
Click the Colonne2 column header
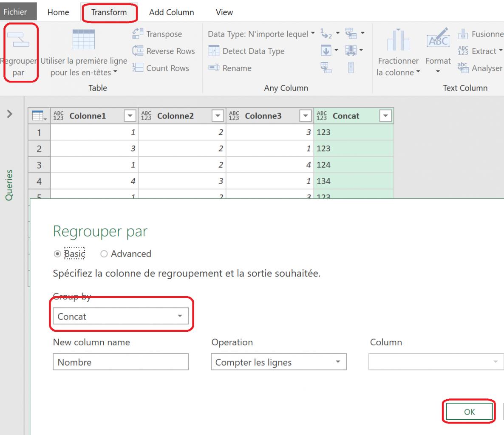click(182, 116)
